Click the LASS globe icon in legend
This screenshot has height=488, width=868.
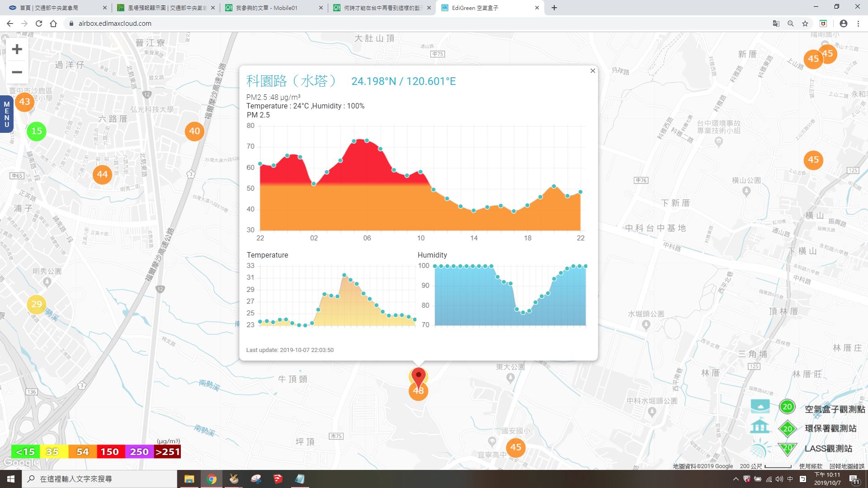760,449
